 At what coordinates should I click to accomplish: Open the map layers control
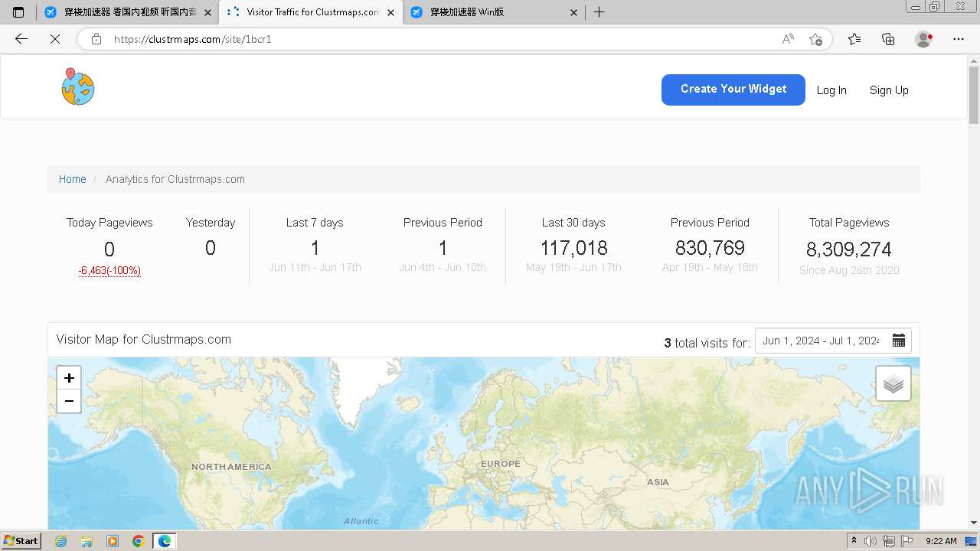(893, 383)
